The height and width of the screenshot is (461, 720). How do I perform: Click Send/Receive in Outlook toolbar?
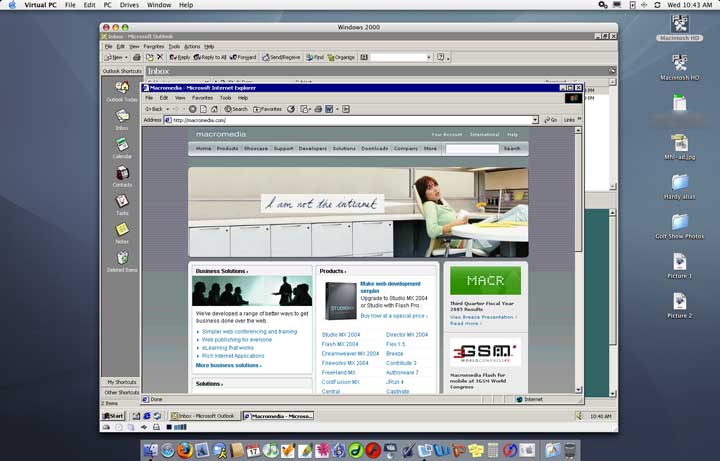(x=281, y=57)
